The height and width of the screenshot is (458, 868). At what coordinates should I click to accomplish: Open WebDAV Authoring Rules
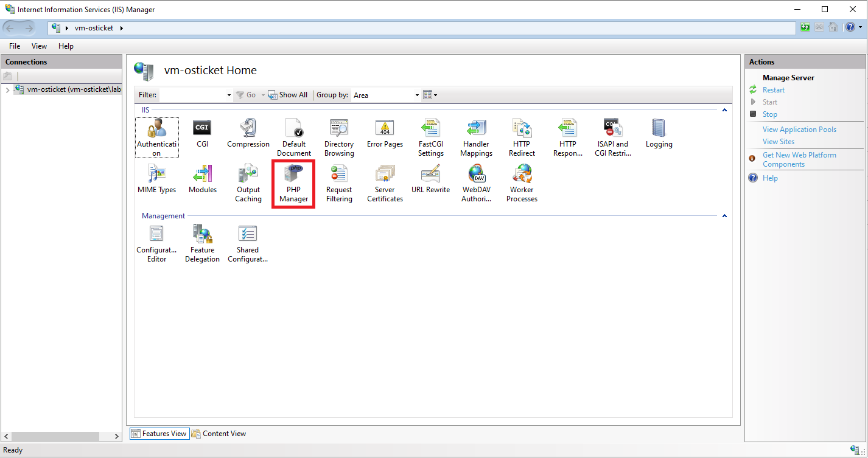click(476, 183)
